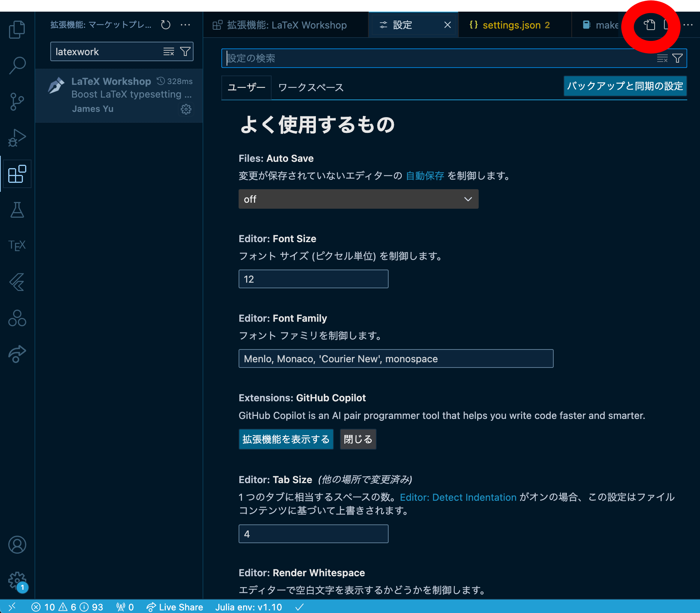Viewport: 700px width, 613px height.
Task: Open the Manage gear icon with badge
Action: pos(17,580)
